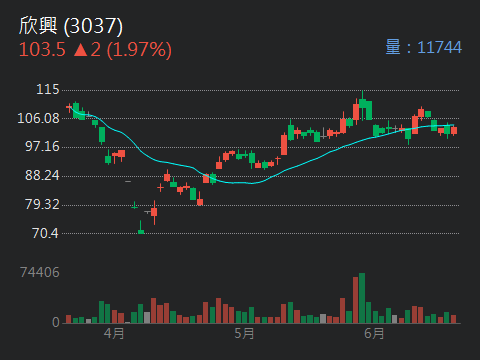Click the lowest green candlestick near 70.4
Image resolution: width=480 pixels, height=360 pixels.
pyautogui.click(x=141, y=227)
